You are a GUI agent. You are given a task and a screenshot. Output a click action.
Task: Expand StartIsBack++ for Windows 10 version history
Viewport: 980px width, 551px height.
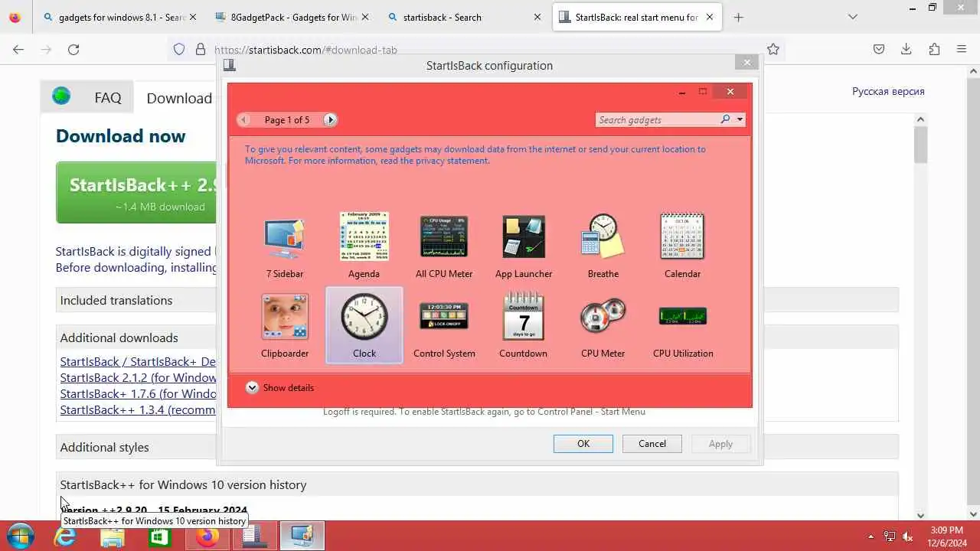pyautogui.click(x=476, y=484)
